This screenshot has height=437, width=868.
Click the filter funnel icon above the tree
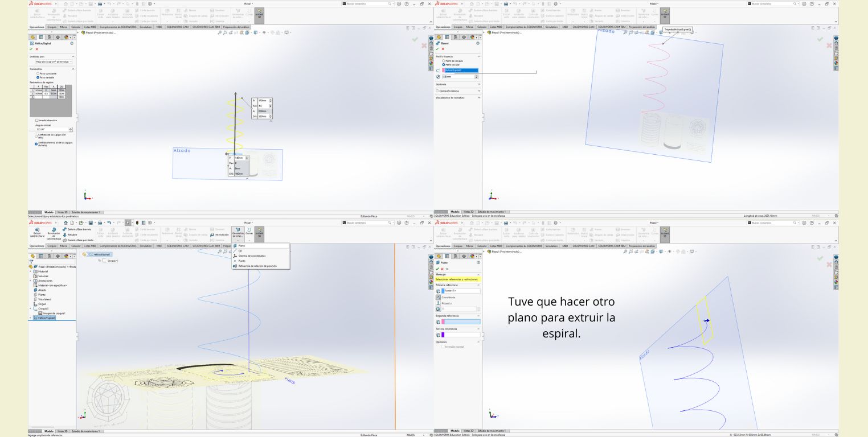31,262
